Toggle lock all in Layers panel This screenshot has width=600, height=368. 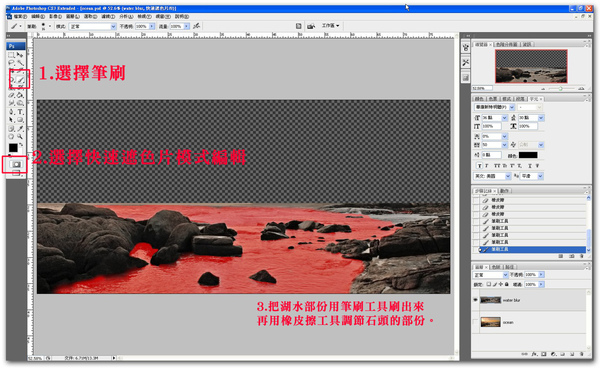[507, 284]
